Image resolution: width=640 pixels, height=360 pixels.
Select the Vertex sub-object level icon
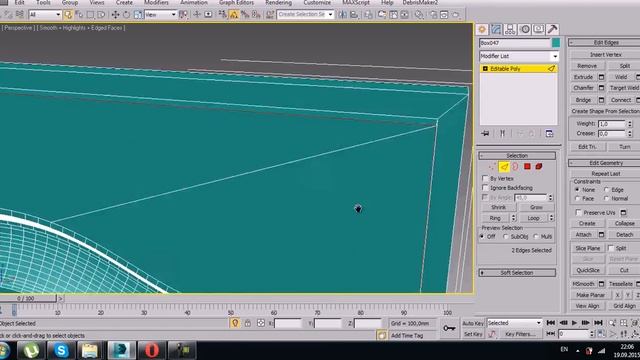[492, 167]
